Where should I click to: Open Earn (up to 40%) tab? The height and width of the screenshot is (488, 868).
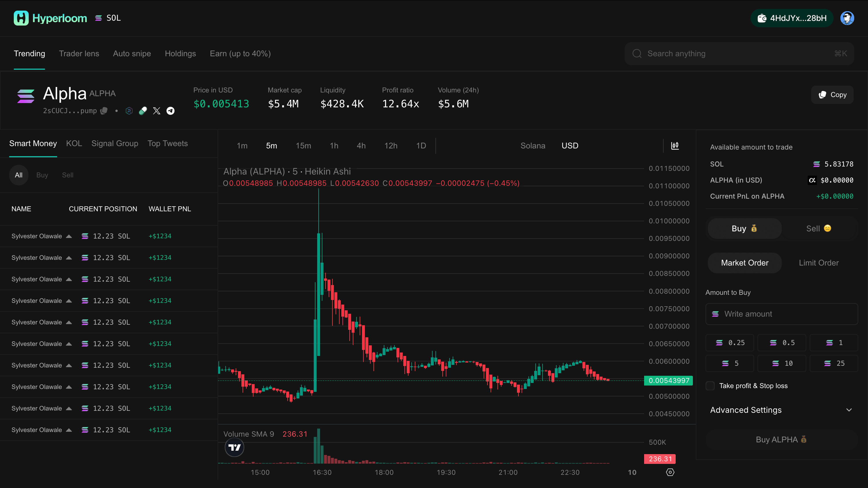(240, 54)
